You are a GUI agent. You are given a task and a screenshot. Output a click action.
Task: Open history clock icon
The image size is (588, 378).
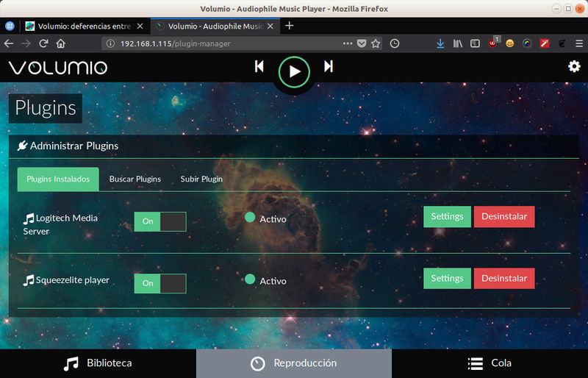click(395, 43)
